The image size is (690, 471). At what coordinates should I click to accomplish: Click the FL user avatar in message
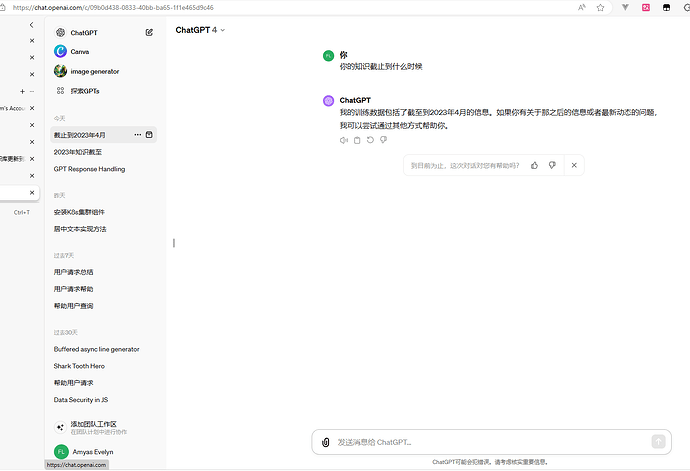(328, 55)
